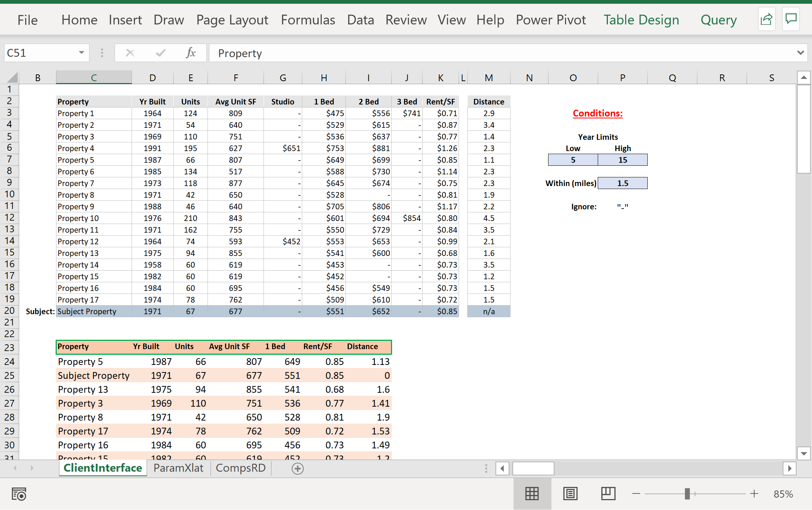Screen dimensions: 812x510
Task: Open the Table Design ribbon tab
Action: click(x=641, y=20)
